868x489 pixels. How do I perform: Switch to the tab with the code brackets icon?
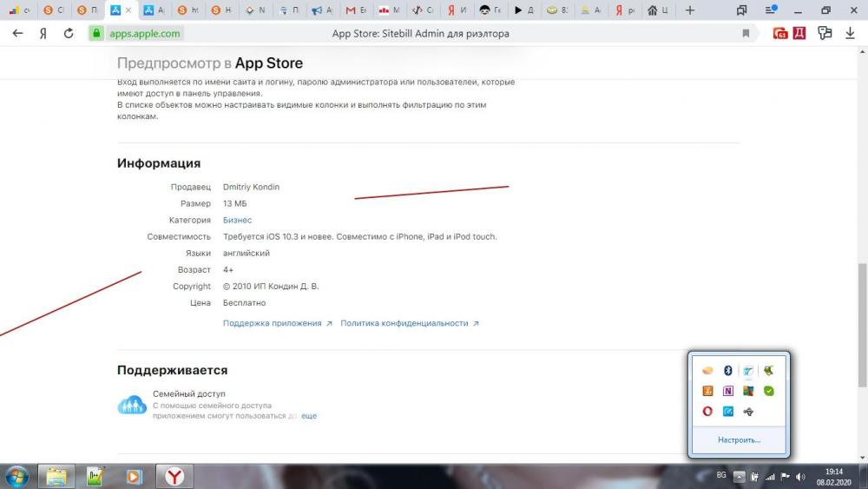(x=423, y=10)
